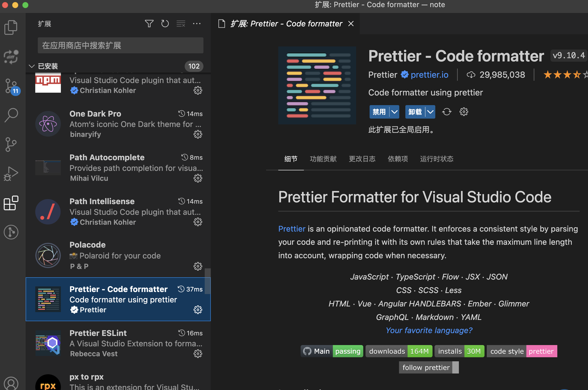The height and width of the screenshot is (390, 588).
Task: Open manage gear for Path Autocomplete
Action: pyautogui.click(x=198, y=178)
